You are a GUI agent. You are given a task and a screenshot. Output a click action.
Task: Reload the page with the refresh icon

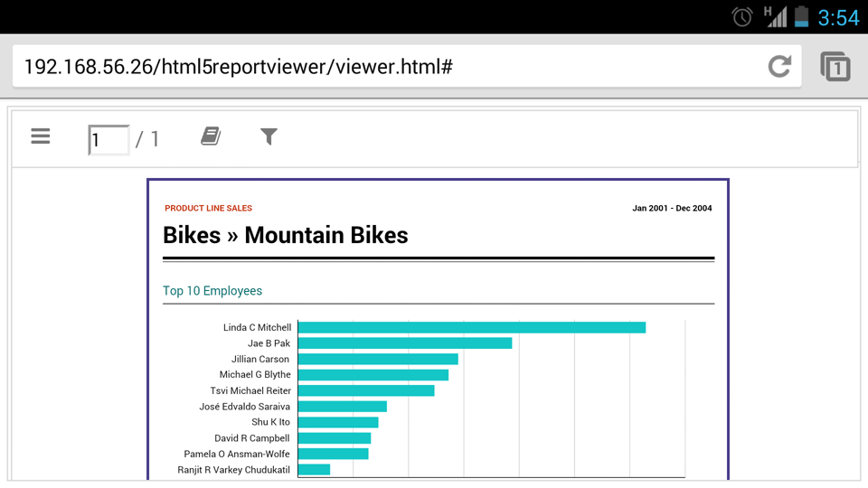(x=779, y=66)
